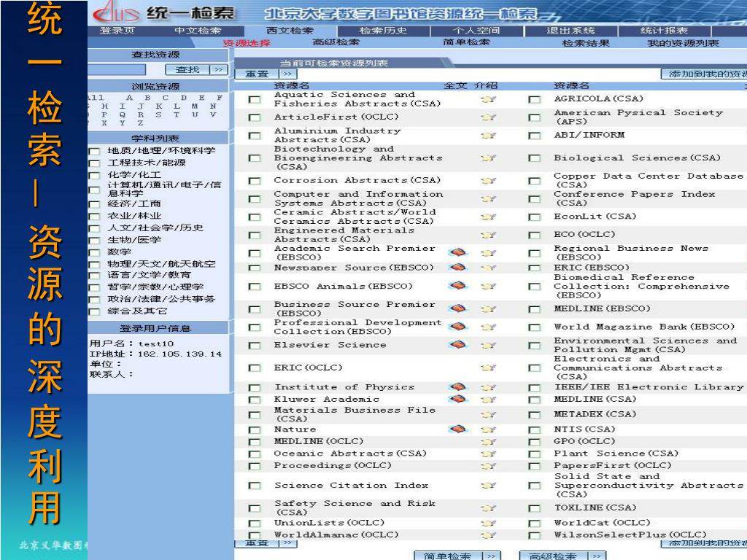The image size is (747, 560).
Task: Select ABI/INFORM resource checkbox
Action: pyautogui.click(x=535, y=136)
